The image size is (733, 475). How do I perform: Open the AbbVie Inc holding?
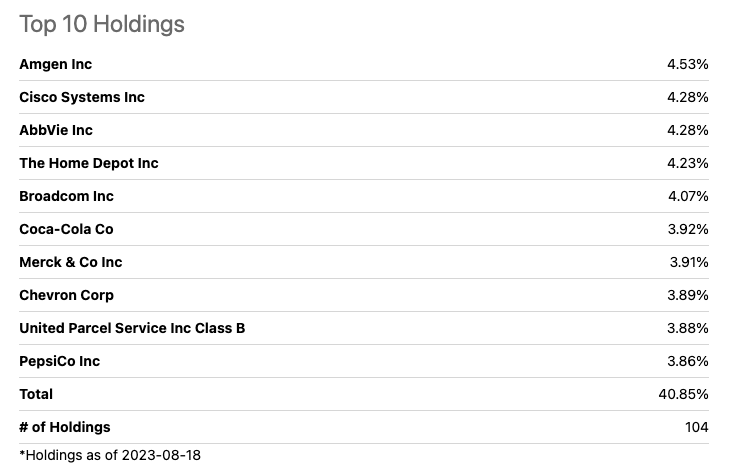[56, 130]
